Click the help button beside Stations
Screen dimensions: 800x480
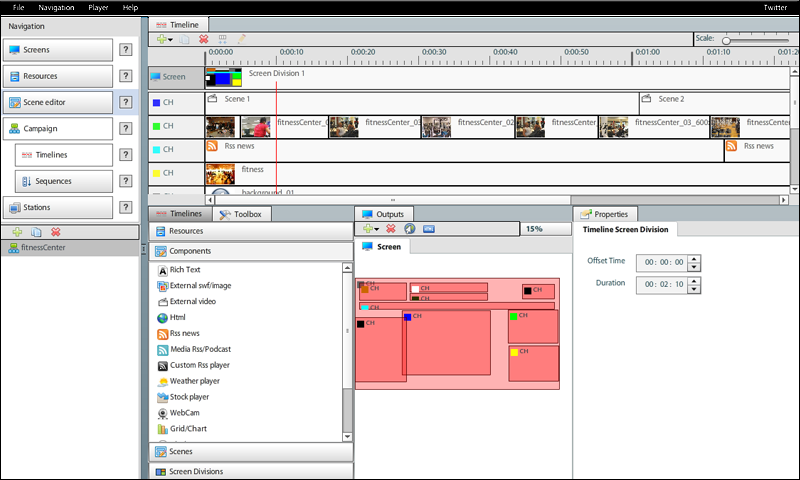click(125, 208)
